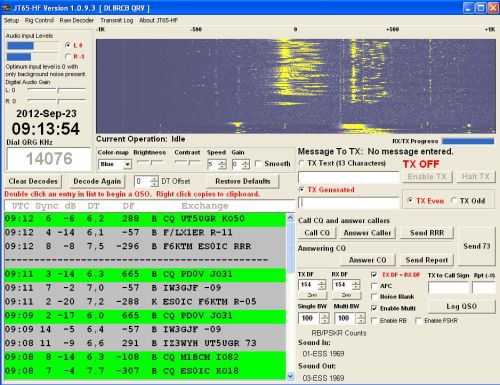The height and width of the screenshot is (385, 500).
Task: Adjust the Digital Audio Gain R slider
Action: (57, 100)
